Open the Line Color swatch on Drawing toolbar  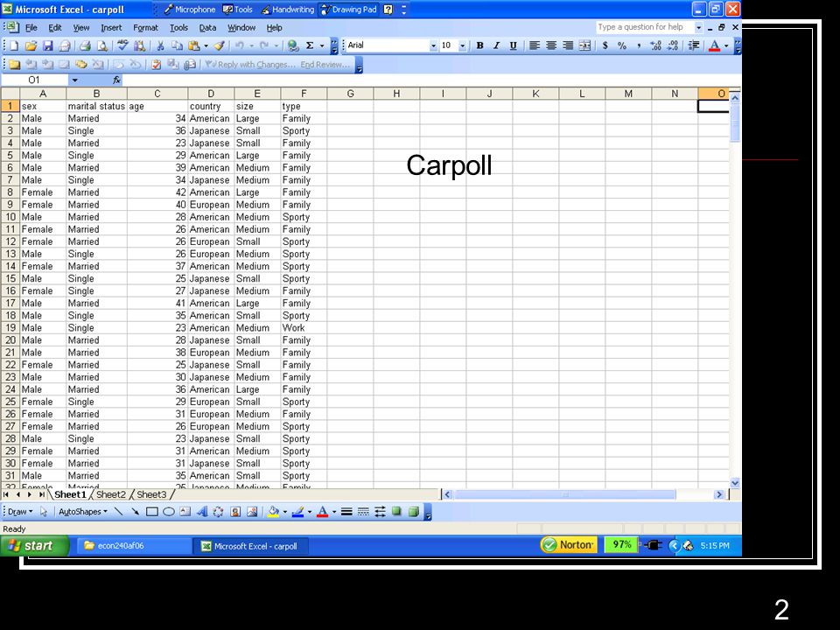pyautogui.click(x=297, y=512)
